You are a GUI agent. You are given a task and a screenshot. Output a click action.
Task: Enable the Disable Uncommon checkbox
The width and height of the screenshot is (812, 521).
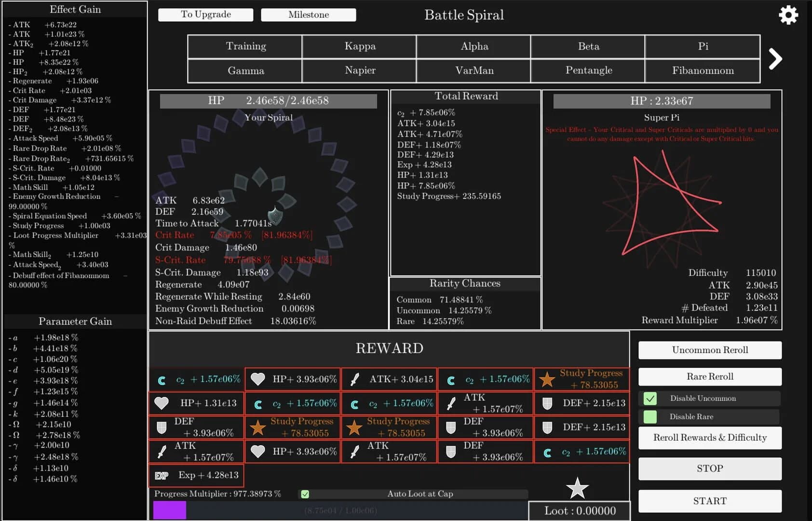tap(651, 398)
